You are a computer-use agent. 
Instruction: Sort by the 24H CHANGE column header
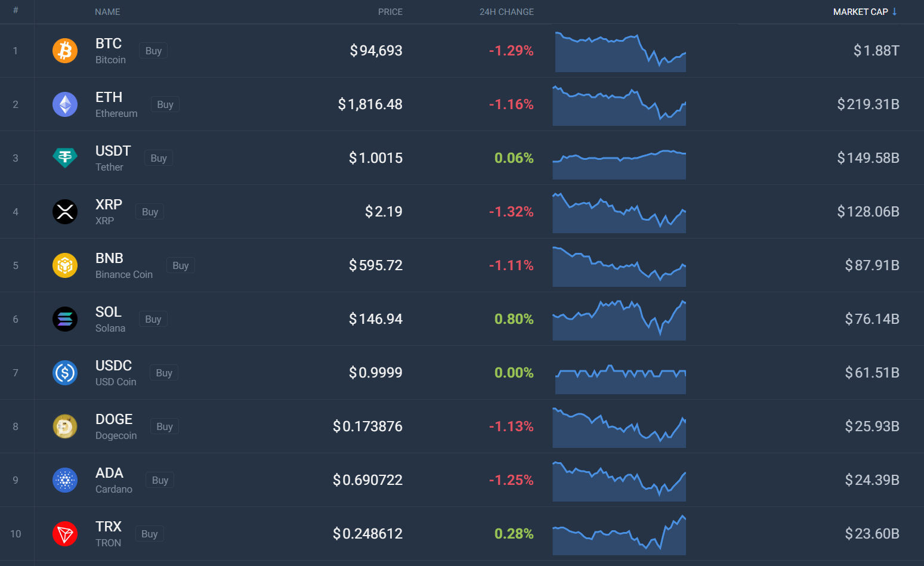point(506,12)
